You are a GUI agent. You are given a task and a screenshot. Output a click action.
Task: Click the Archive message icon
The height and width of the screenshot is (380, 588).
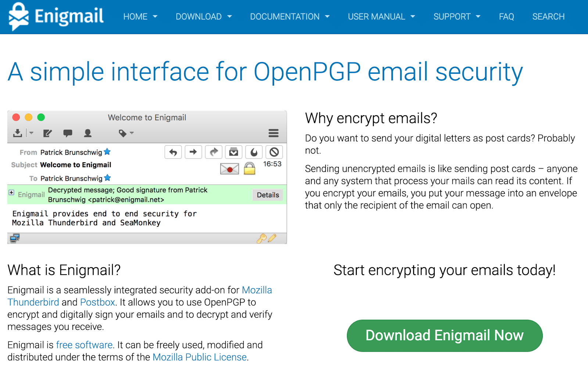(233, 152)
